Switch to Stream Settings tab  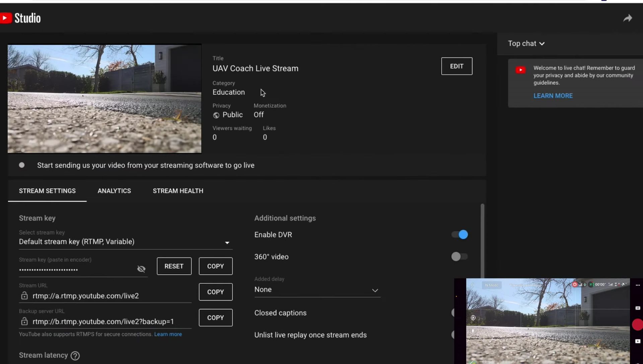47,191
